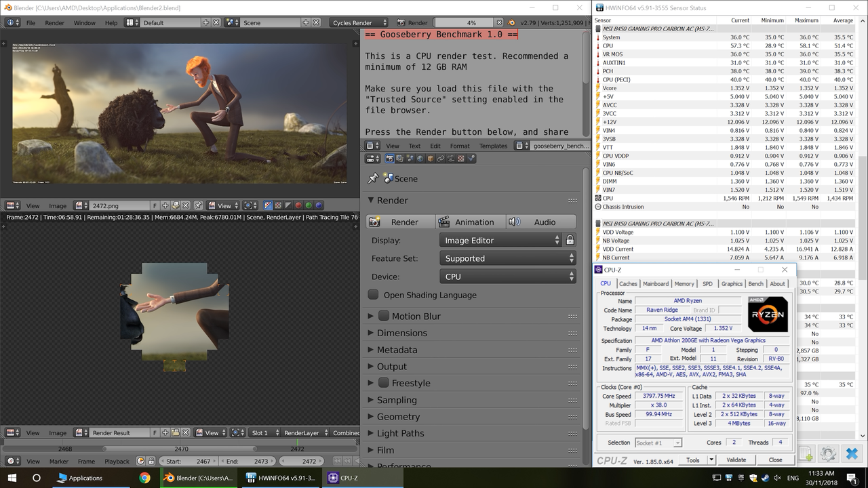Unlink Render Result with X icon
Image resolution: width=868 pixels, height=488 pixels.
(186, 432)
